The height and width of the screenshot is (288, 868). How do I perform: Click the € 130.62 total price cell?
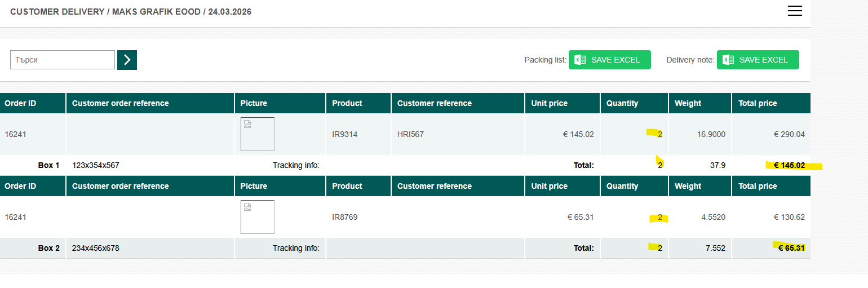pyautogui.click(x=789, y=218)
